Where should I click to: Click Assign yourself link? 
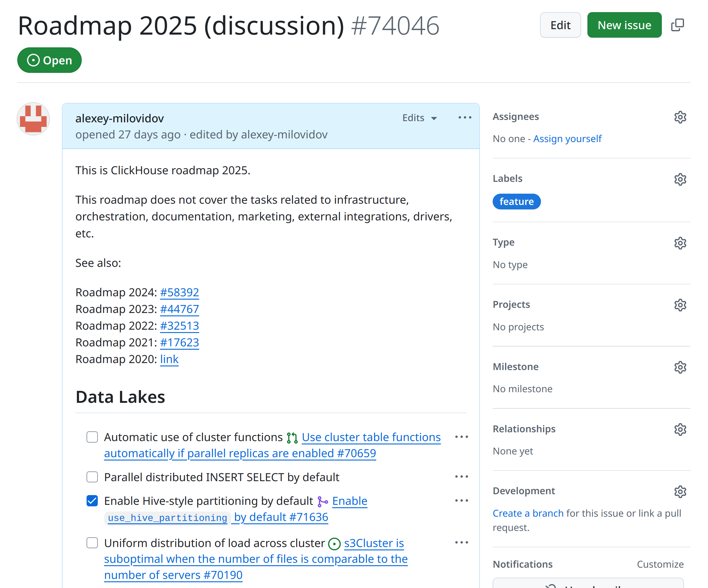pos(567,138)
